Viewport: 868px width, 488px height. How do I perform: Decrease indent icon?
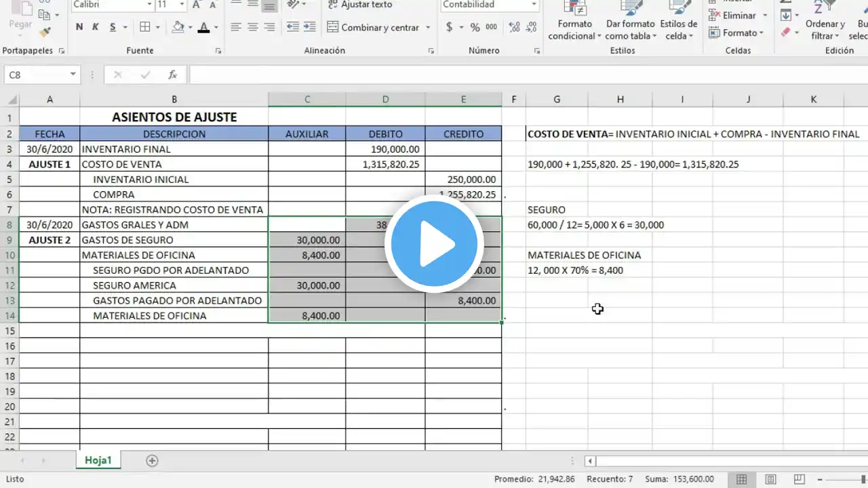click(x=293, y=27)
